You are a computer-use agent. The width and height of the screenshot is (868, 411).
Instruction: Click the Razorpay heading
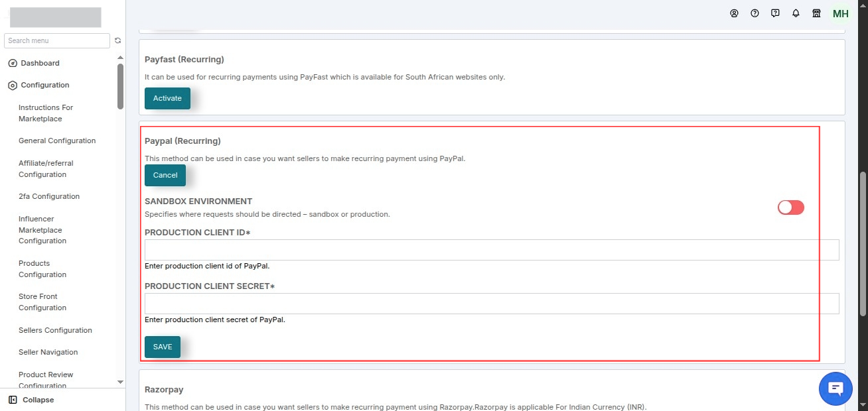(164, 390)
